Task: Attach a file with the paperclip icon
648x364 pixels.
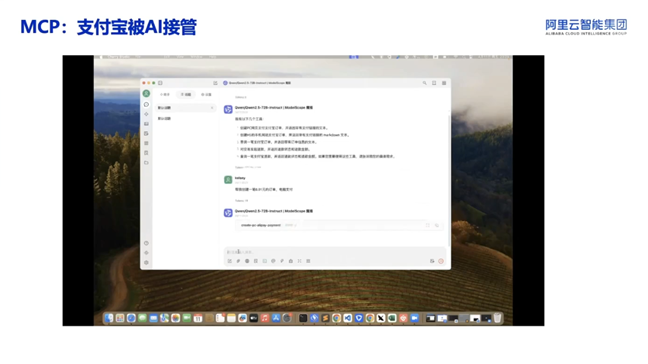Action: pos(238,261)
